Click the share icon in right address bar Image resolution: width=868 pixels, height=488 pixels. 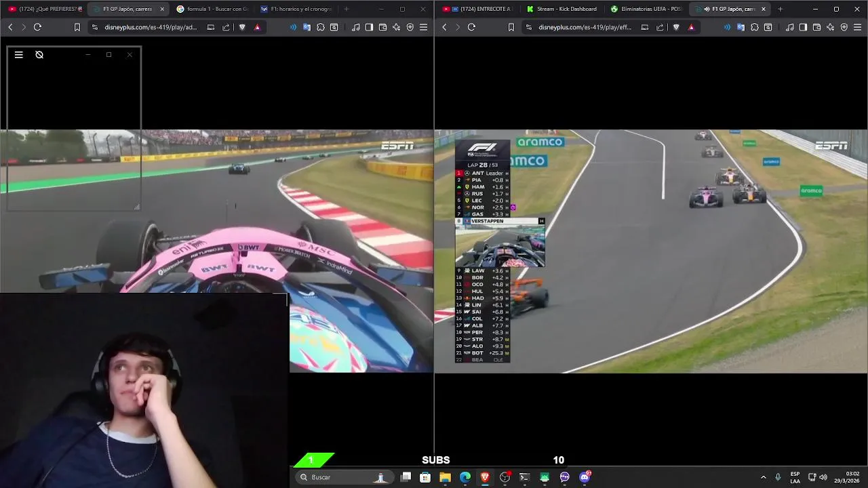coord(660,27)
